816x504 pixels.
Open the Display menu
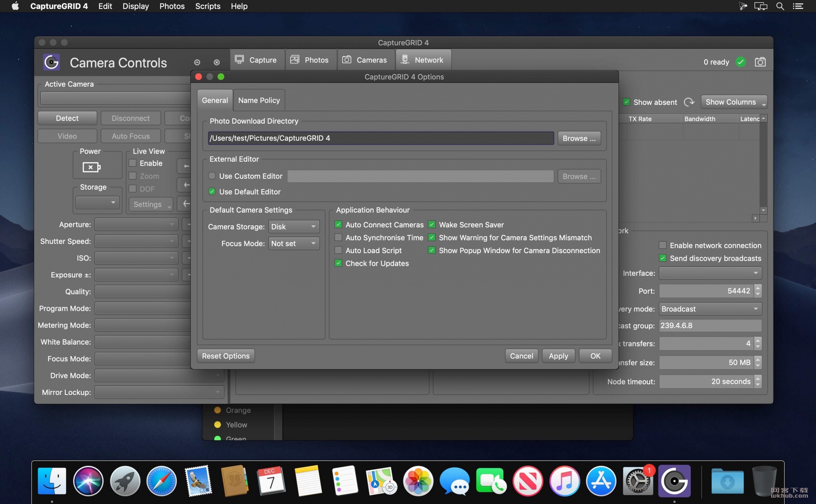(135, 6)
